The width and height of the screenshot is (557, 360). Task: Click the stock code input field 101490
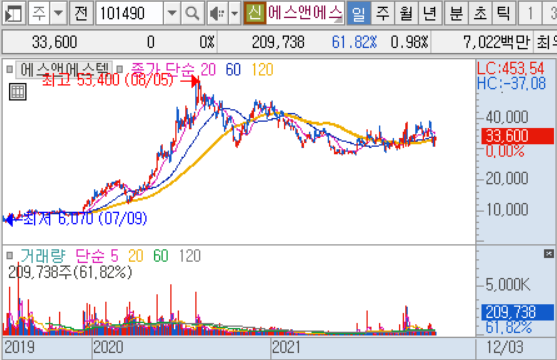130,14
